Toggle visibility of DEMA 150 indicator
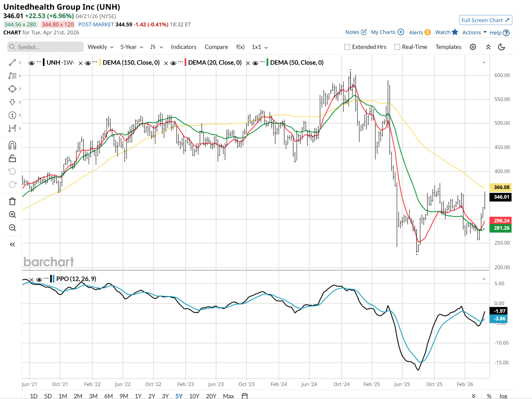The image size is (532, 399). [x=88, y=63]
